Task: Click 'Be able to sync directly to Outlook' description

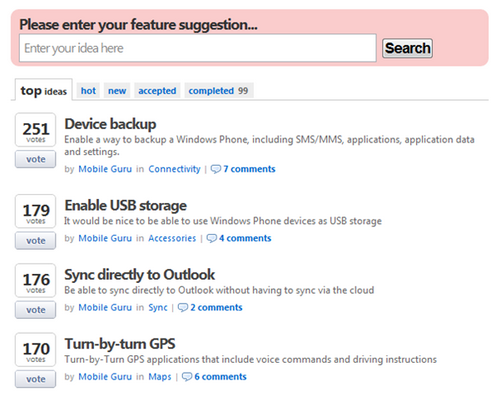Action: pyautogui.click(x=219, y=290)
